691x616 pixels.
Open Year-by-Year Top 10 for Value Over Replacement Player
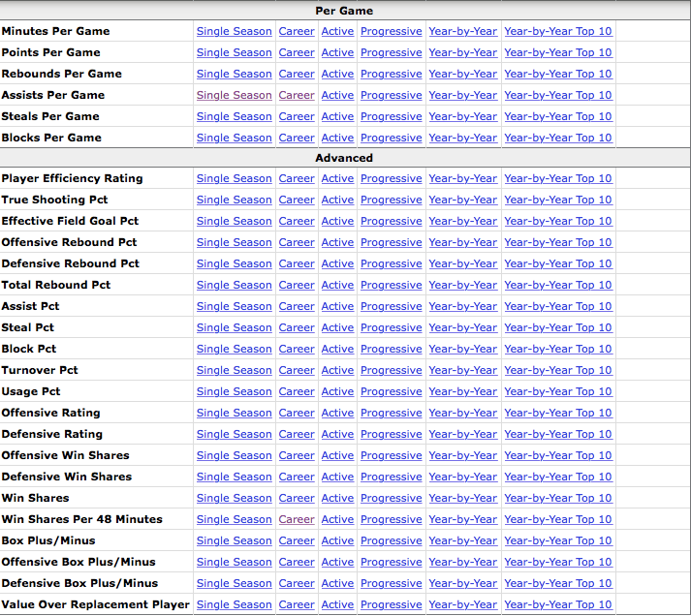coord(557,604)
